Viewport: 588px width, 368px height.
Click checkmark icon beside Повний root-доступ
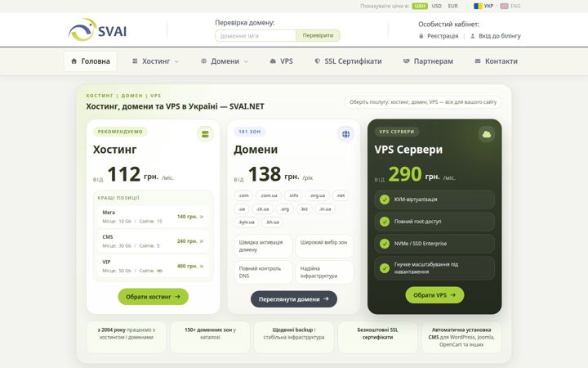click(x=385, y=222)
